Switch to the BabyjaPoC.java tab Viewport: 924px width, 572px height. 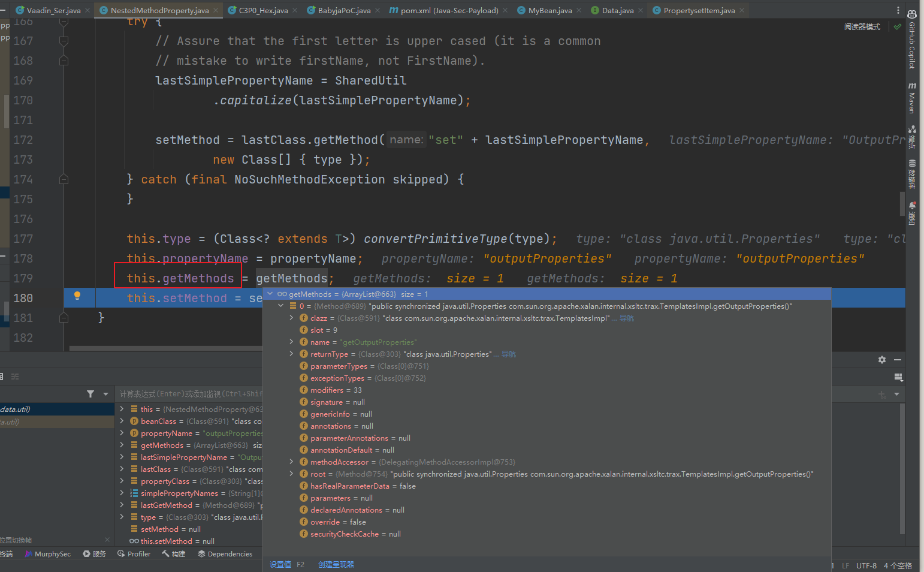[x=344, y=10]
